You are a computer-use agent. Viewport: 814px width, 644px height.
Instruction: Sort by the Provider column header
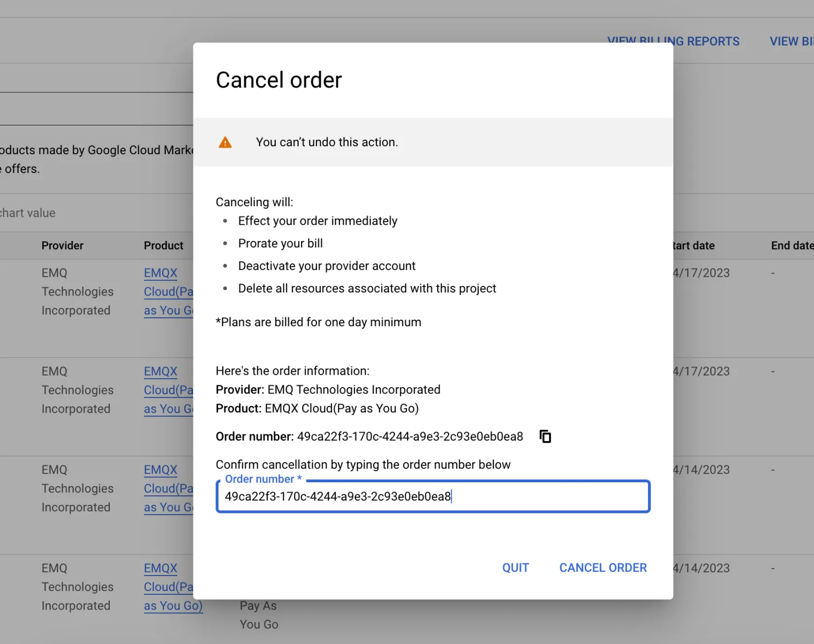coord(63,246)
